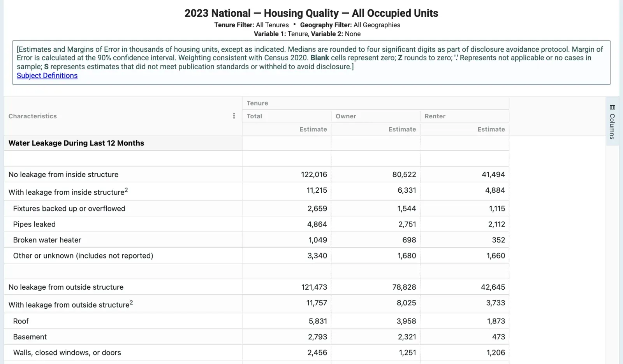Select the Roof row label
623x364 pixels.
click(x=21, y=321)
